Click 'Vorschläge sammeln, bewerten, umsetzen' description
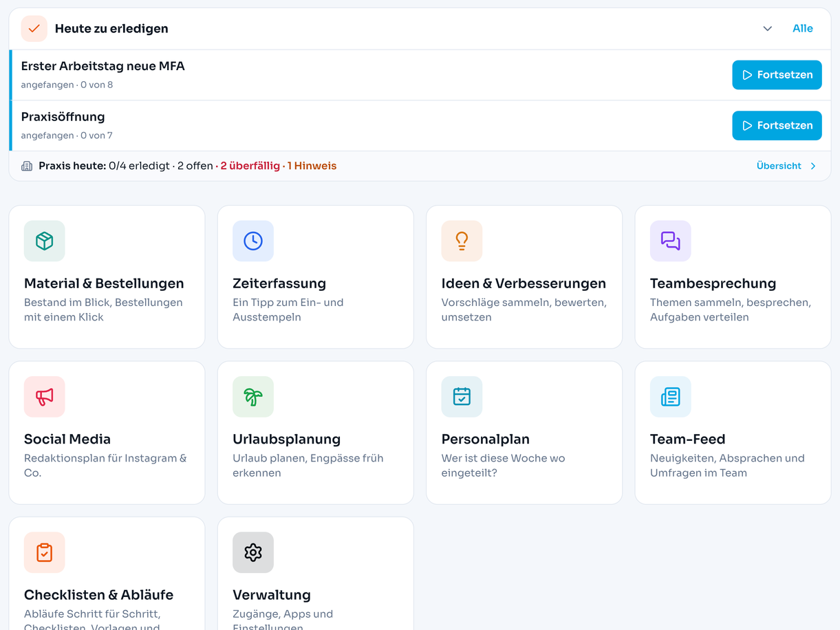 pos(524,309)
